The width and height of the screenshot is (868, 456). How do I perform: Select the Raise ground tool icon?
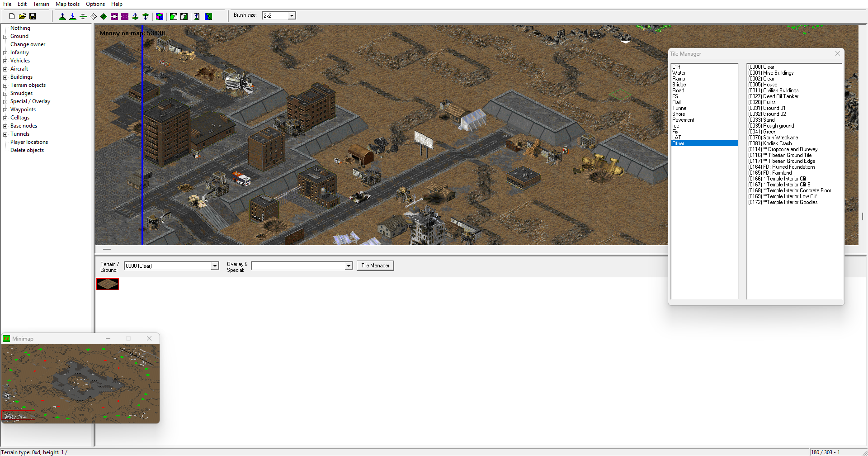(x=62, y=16)
